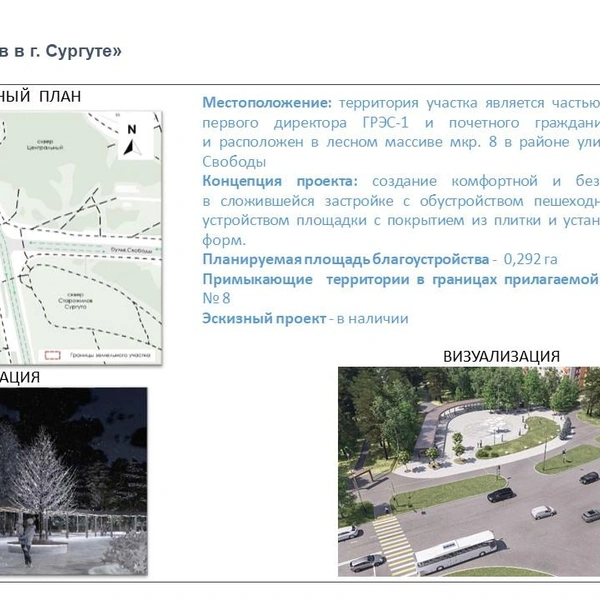Click 'сквер Старожилов Сургута' label on map
Screen dimensions: 600x600
coord(75,301)
